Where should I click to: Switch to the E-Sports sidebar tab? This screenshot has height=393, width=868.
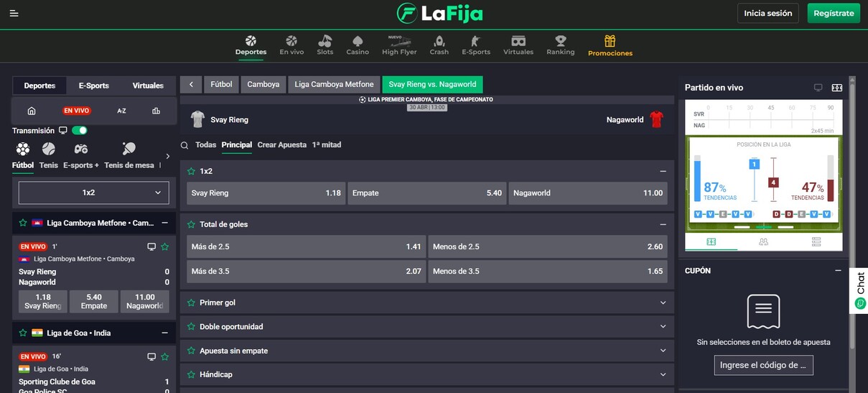94,85
